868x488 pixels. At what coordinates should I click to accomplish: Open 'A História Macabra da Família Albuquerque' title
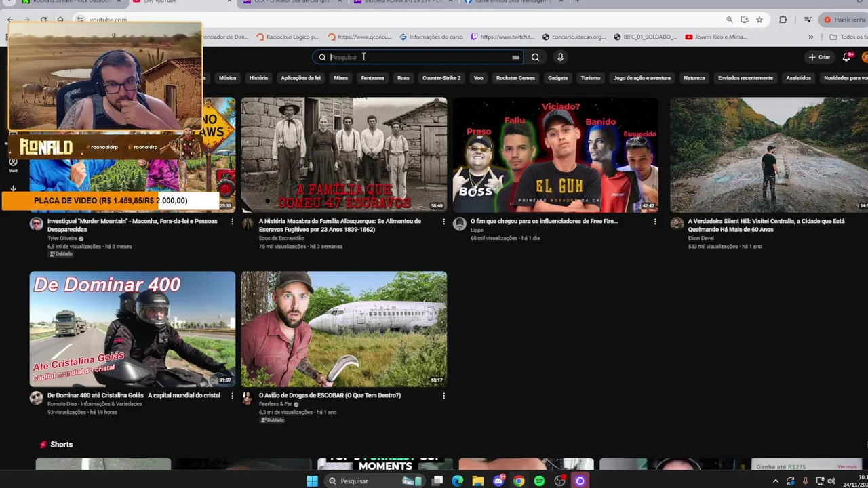point(340,225)
